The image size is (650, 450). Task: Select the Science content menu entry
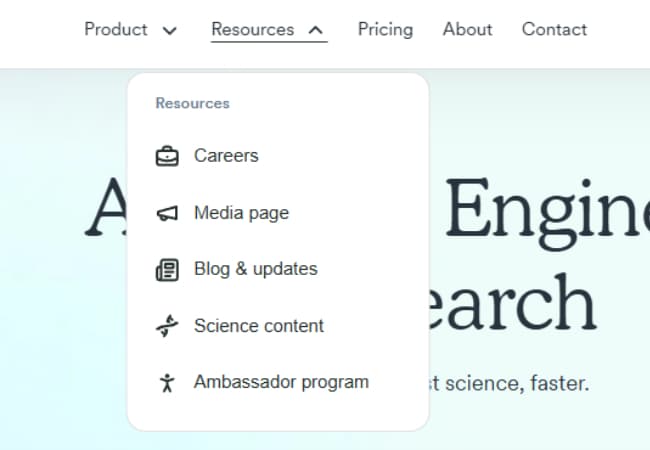(x=259, y=325)
